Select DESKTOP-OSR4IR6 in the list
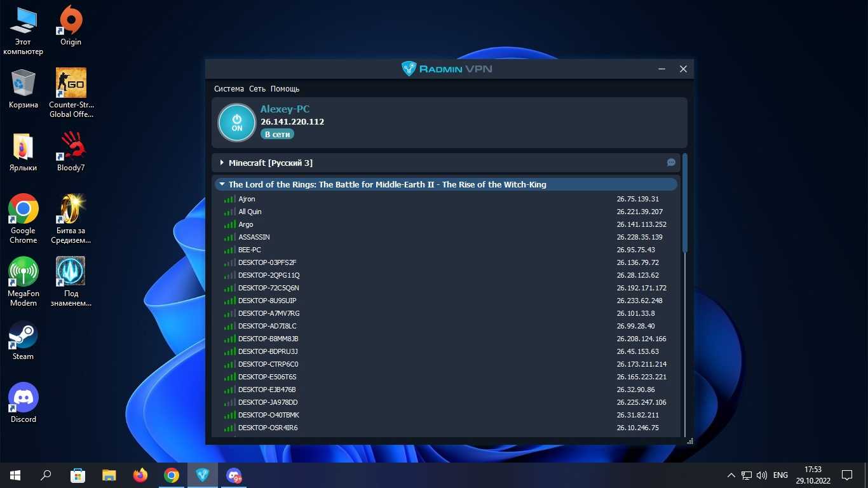 tap(445, 428)
